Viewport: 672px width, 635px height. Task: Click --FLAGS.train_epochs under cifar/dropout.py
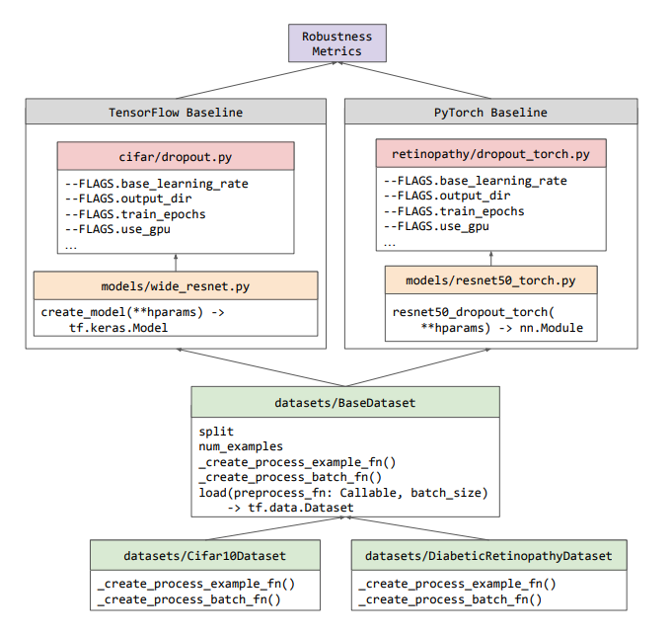tap(135, 214)
